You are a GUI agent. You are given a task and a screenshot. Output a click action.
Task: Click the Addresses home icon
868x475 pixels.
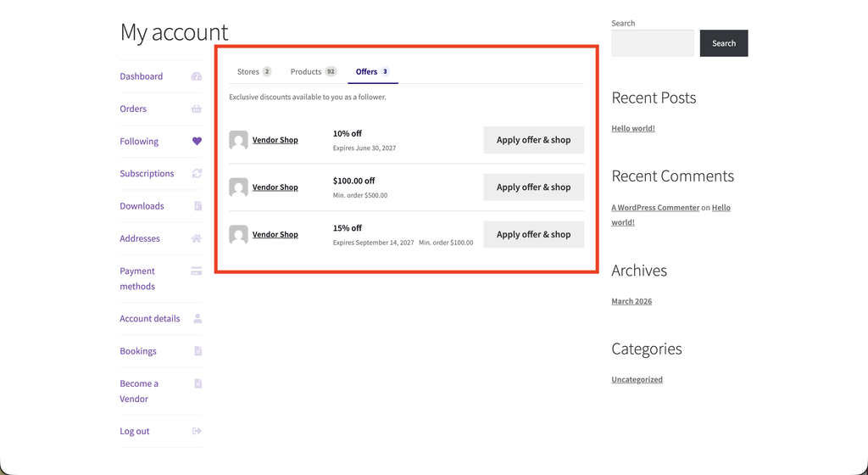pyautogui.click(x=197, y=238)
